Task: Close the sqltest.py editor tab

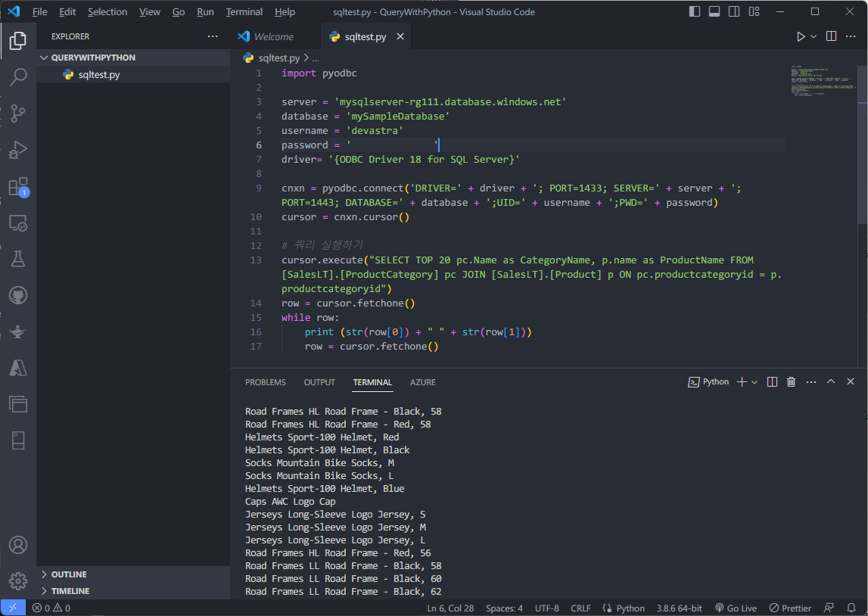Action: [400, 36]
